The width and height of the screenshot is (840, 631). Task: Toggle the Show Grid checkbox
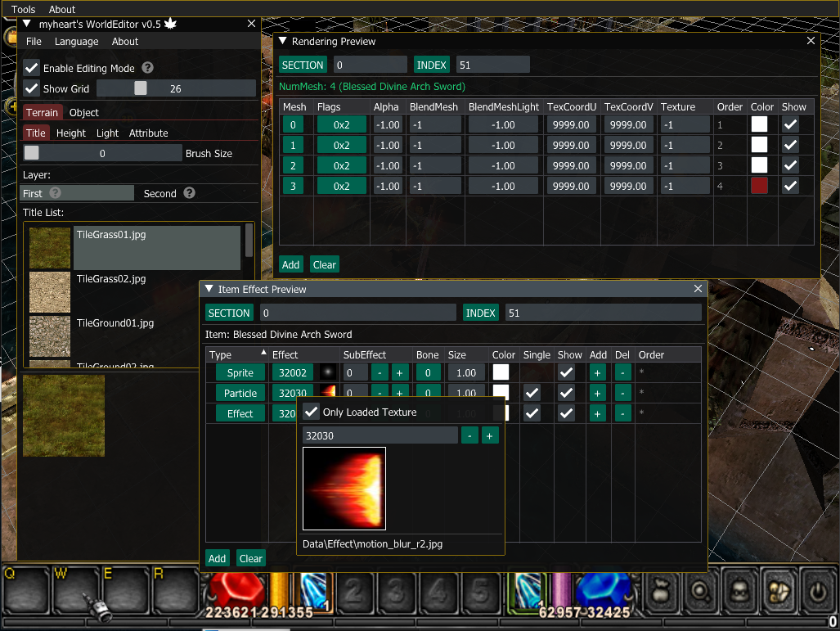point(32,88)
